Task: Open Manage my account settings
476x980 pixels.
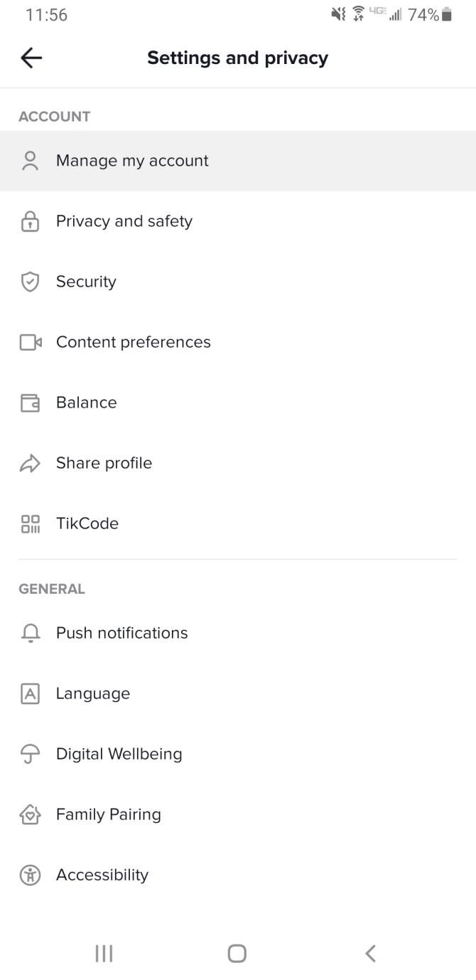Action: [132, 161]
